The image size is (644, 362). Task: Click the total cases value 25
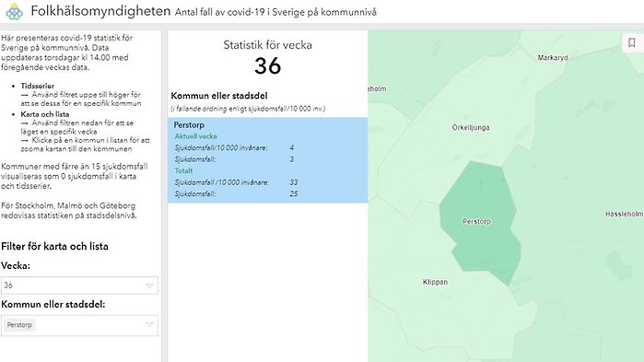click(294, 193)
